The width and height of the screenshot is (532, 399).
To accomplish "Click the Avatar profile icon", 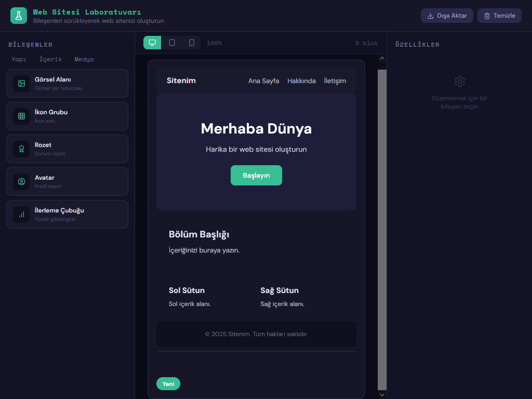I will (x=21, y=182).
